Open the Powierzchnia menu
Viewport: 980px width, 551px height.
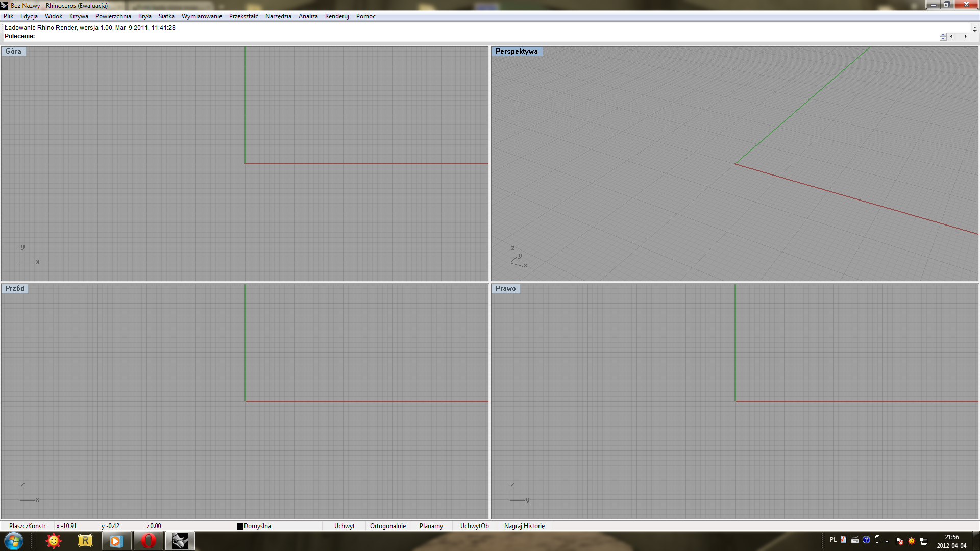pos(113,16)
